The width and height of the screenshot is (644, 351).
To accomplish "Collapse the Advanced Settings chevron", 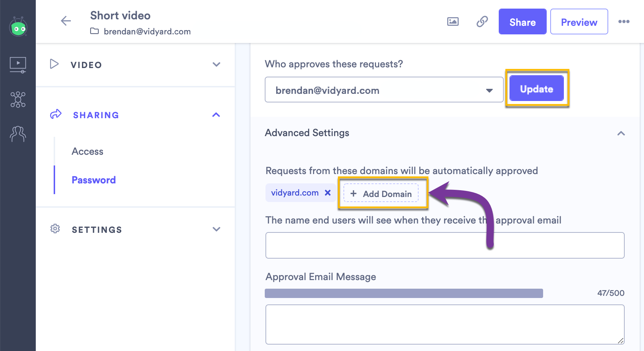I will [621, 133].
